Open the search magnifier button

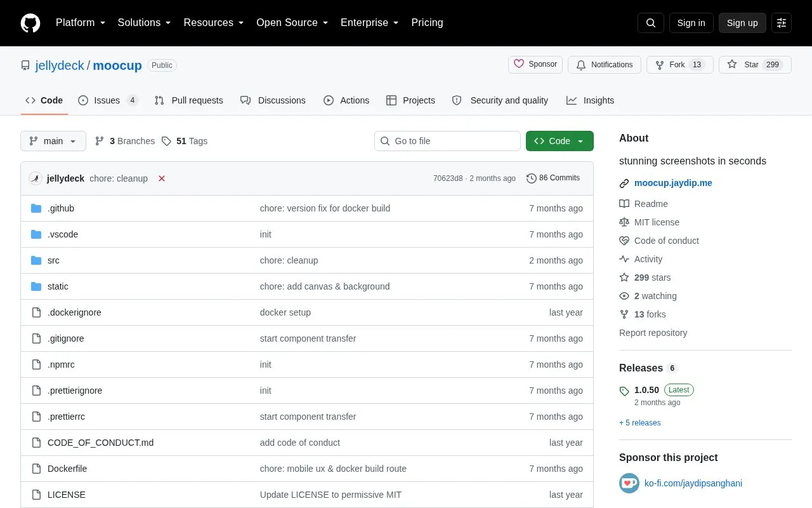click(x=651, y=23)
